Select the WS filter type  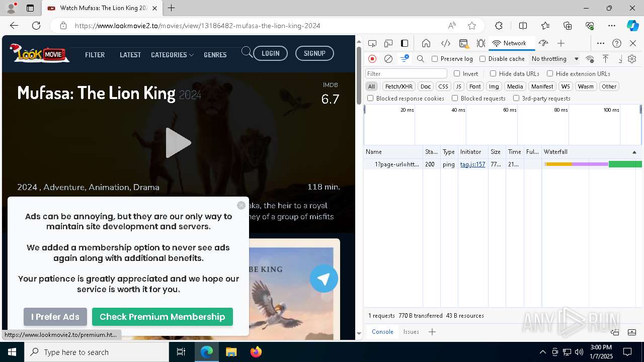click(x=566, y=86)
